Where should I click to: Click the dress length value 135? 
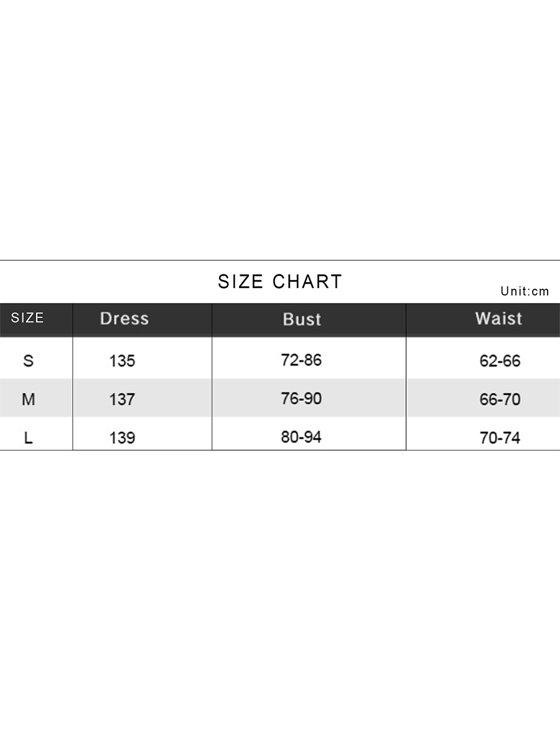coord(122,361)
